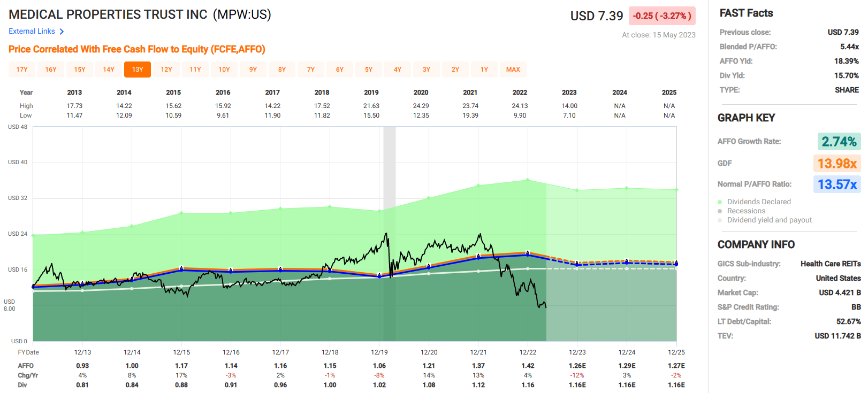Switch to the 7Y range
This screenshot has height=393, width=868.
click(311, 70)
